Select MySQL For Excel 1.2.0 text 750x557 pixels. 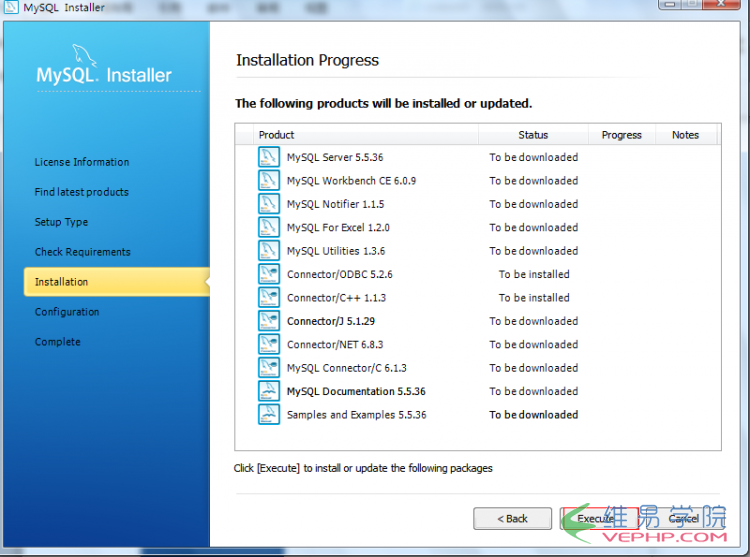338,228
